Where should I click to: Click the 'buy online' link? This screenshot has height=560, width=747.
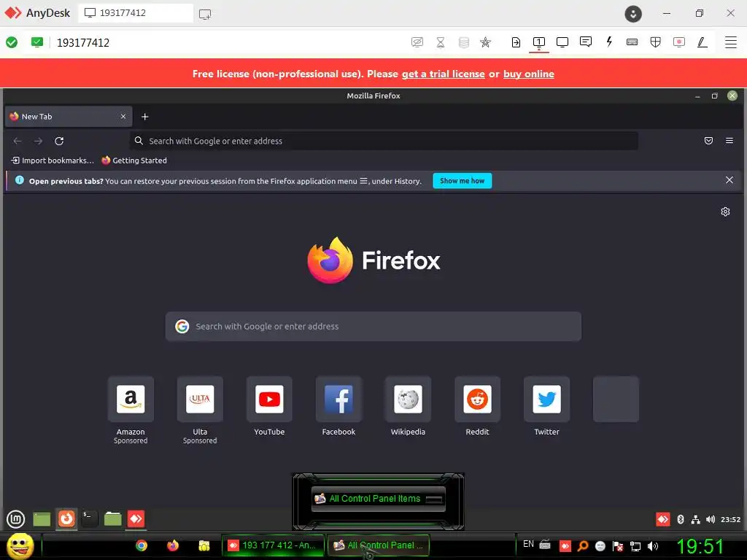(x=528, y=74)
